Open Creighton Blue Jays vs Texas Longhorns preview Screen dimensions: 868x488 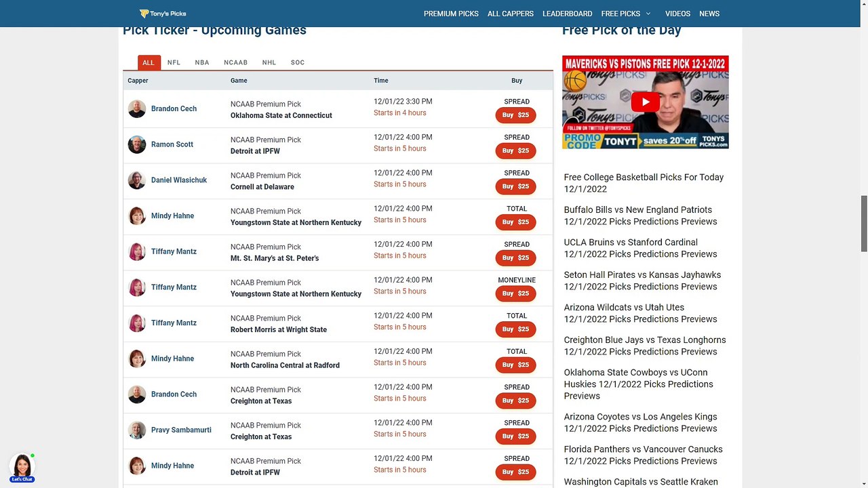click(x=645, y=346)
